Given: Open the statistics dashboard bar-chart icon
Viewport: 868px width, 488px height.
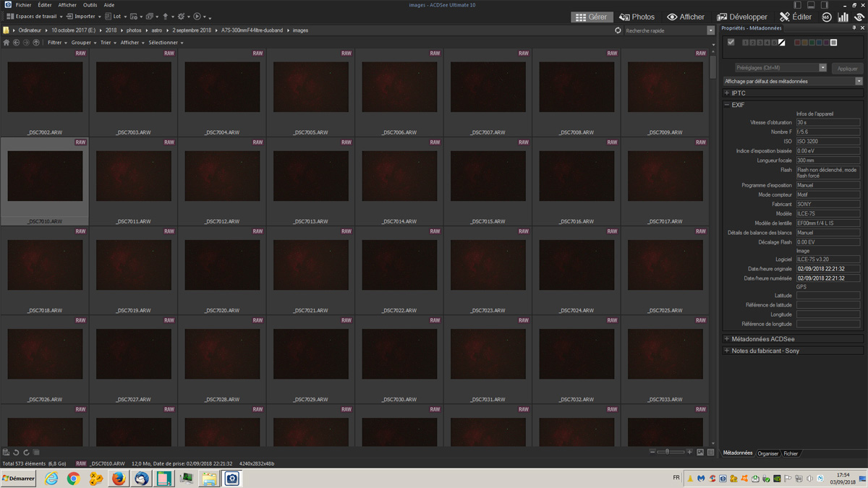Looking at the screenshot, I should click(843, 17).
